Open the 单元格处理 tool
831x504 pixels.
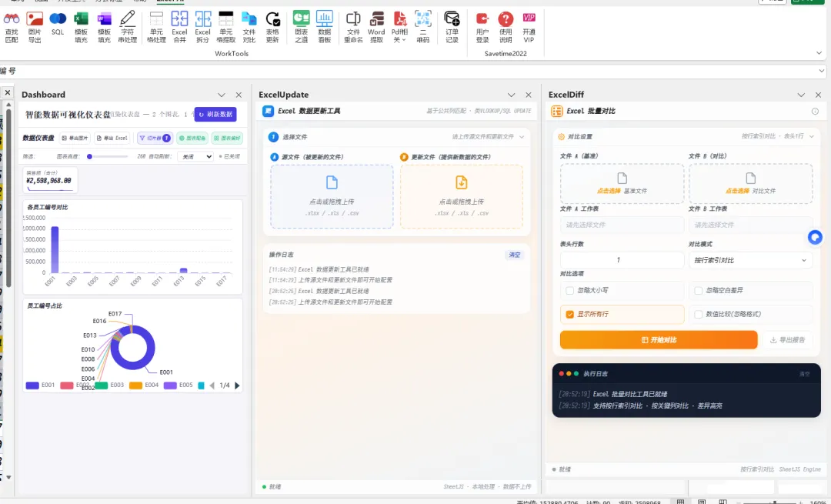[x=156, y=27]
